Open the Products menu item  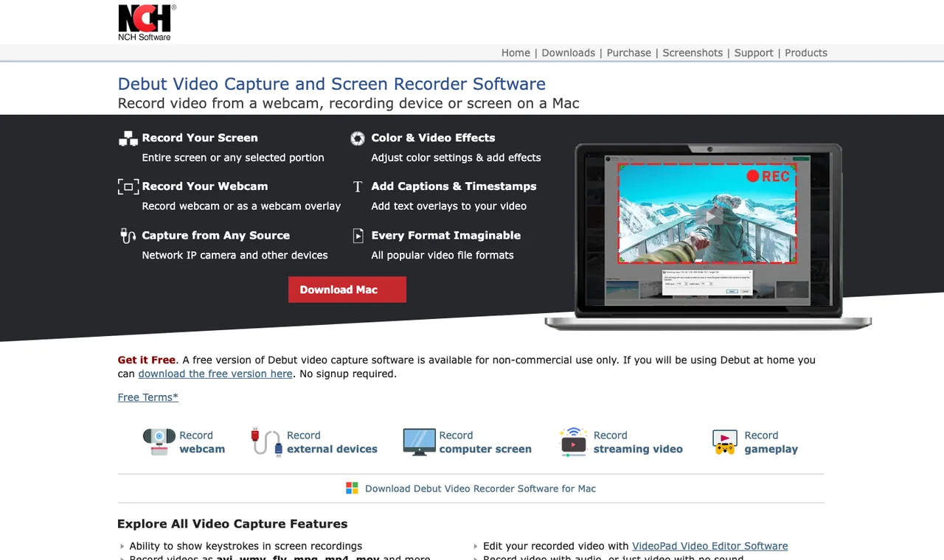pos(806,53)
